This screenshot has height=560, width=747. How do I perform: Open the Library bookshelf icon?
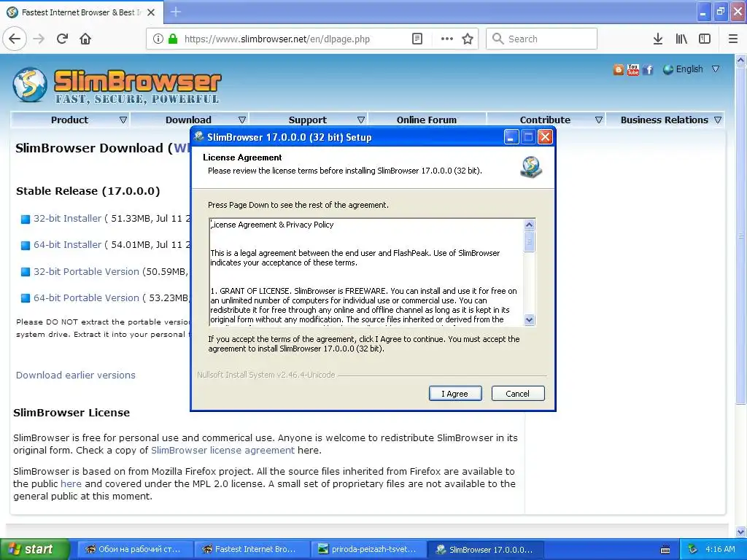(x=681, y=39)
